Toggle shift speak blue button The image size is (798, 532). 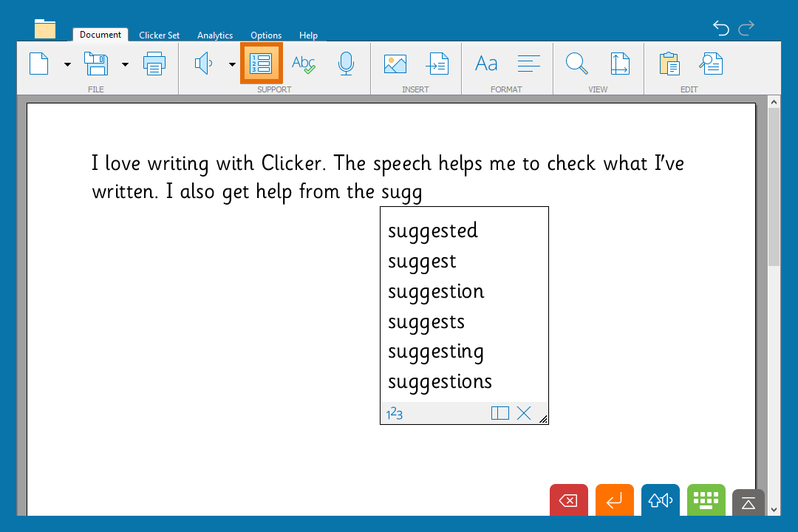click(x=660, y=500)
